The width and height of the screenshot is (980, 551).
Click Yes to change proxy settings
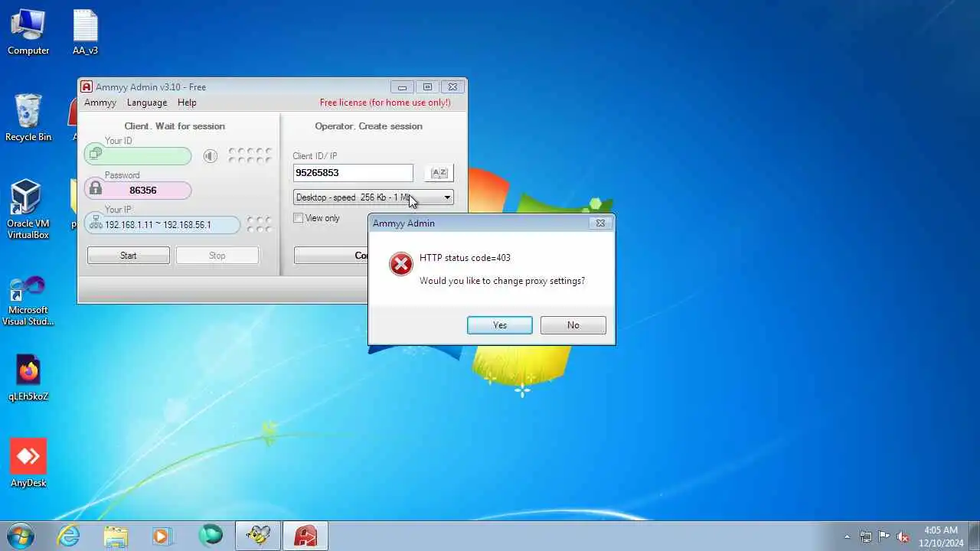[x=499, y=325]
